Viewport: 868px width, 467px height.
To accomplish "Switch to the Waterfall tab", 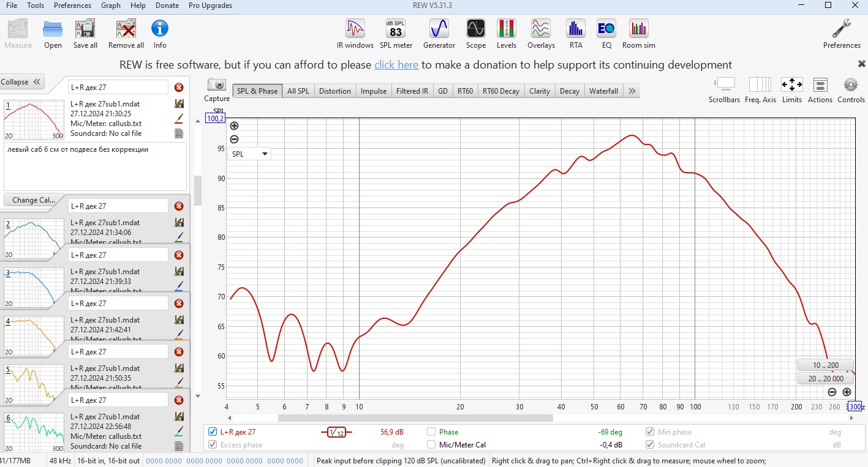I will 603,91.
